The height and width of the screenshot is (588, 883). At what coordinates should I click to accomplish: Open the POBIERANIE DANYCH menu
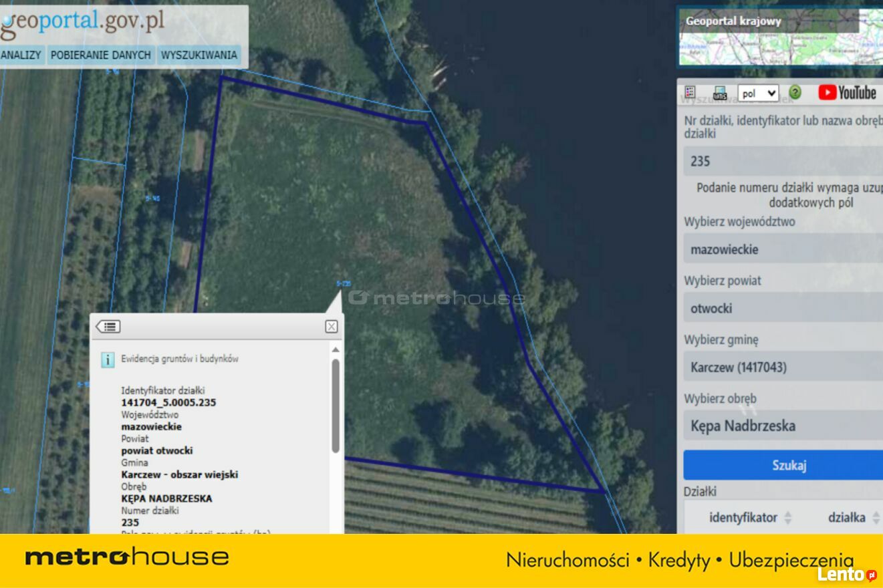pos(100,55)
